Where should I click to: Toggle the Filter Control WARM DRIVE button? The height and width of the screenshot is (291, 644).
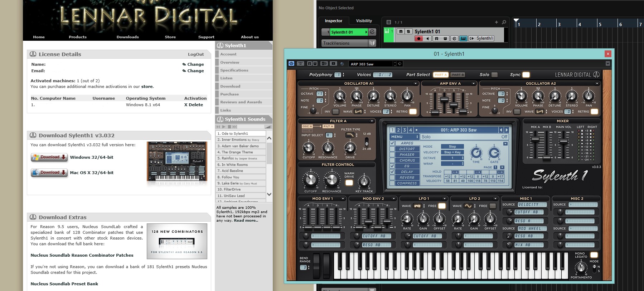[349, 183]
